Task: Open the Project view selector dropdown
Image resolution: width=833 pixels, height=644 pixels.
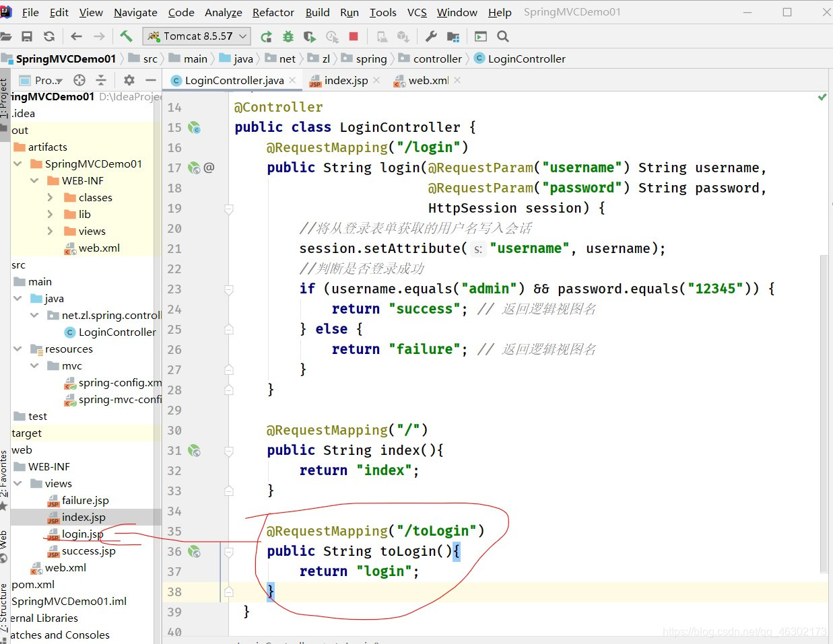Action: tap(42, 80)
